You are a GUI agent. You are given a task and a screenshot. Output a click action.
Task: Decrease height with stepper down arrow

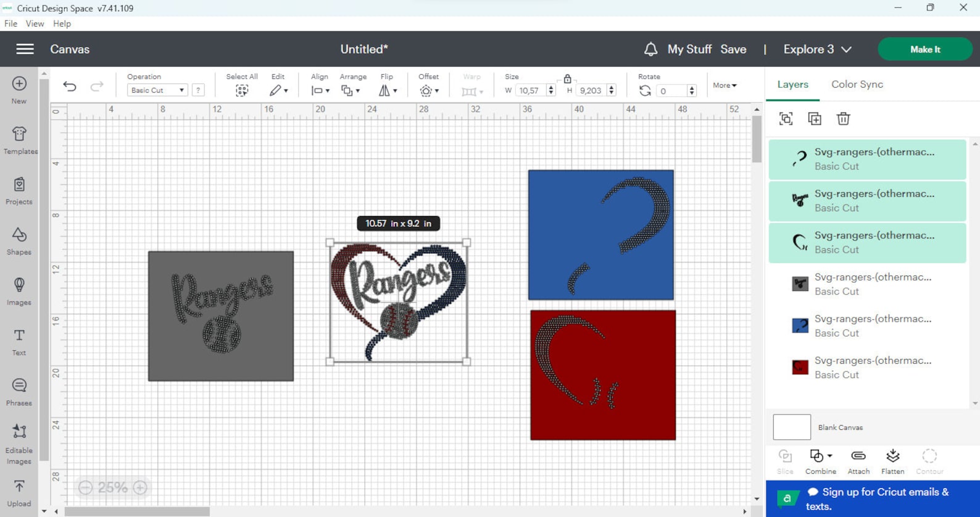(611, 94)
